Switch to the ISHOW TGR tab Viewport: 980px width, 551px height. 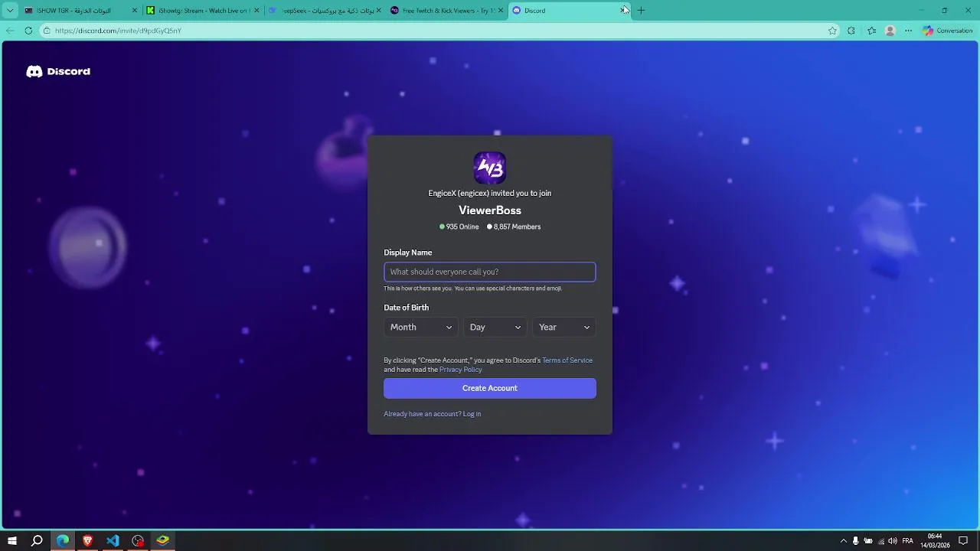(x=80, y=11)
